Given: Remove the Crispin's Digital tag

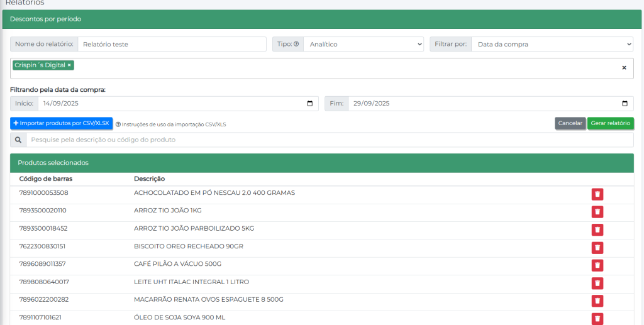Looking at the screenshot, I should (x=69, y=65).
